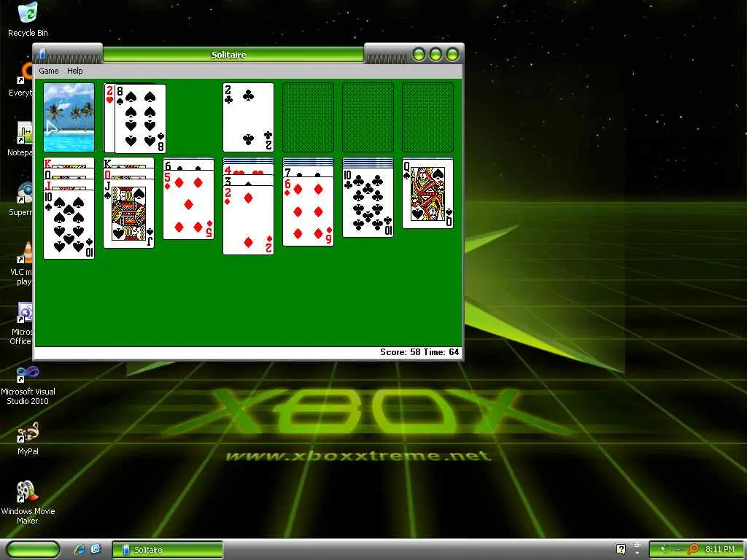Open the Help menu in Solitaire
747x560 pixels.
tap(75, 71)
